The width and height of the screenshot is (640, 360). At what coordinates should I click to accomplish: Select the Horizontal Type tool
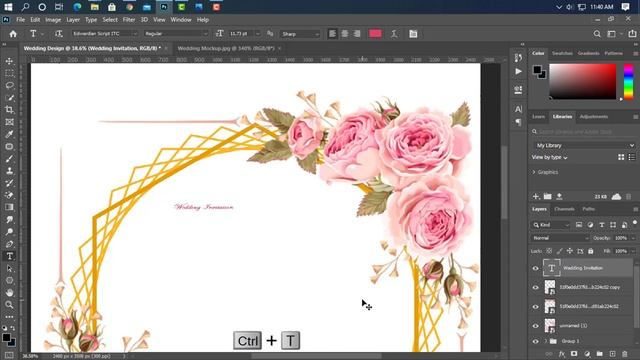click(9, 256)
